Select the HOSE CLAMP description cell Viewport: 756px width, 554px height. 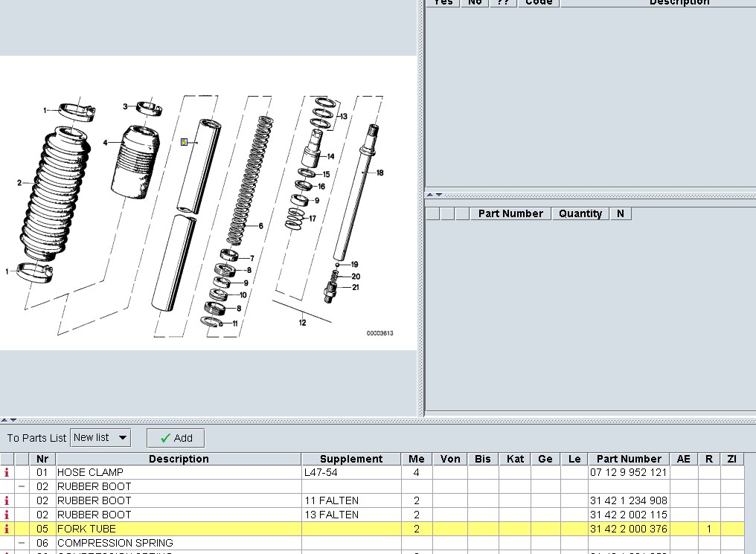(179, 473)
